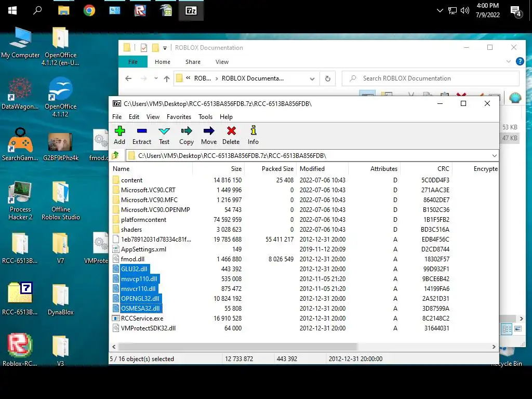Show hidden system tray icons
The height and width of the screenshot is (399, 532).
pos(440,10)
